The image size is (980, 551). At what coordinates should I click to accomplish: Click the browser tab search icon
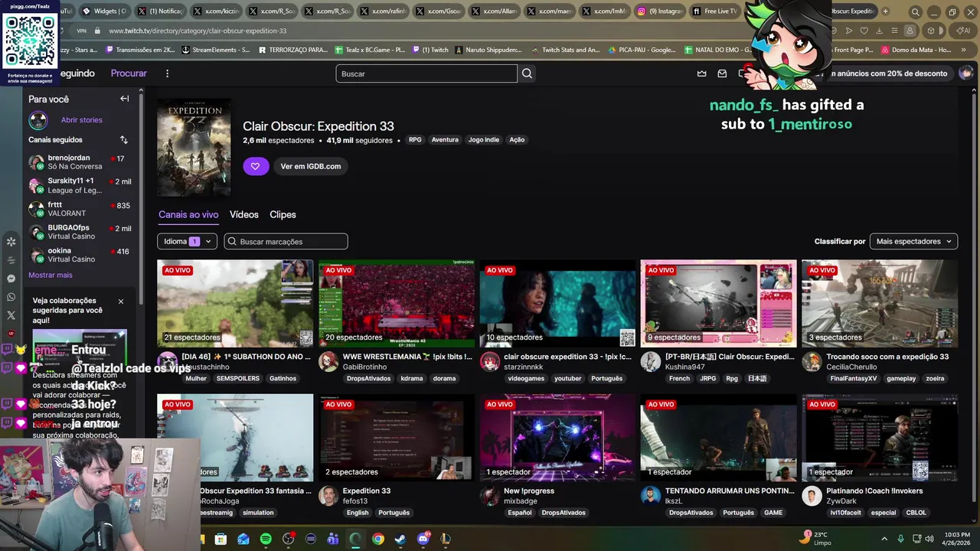915,11
